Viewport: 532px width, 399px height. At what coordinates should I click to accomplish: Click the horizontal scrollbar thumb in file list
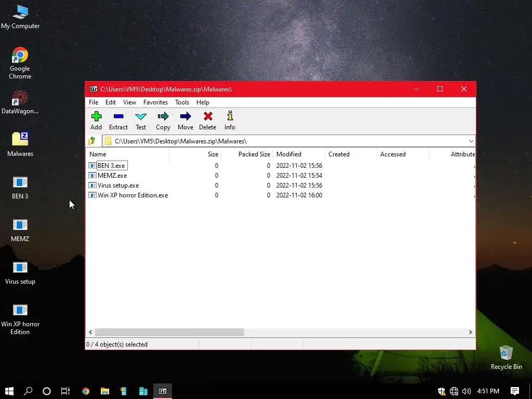coord(169,332)
